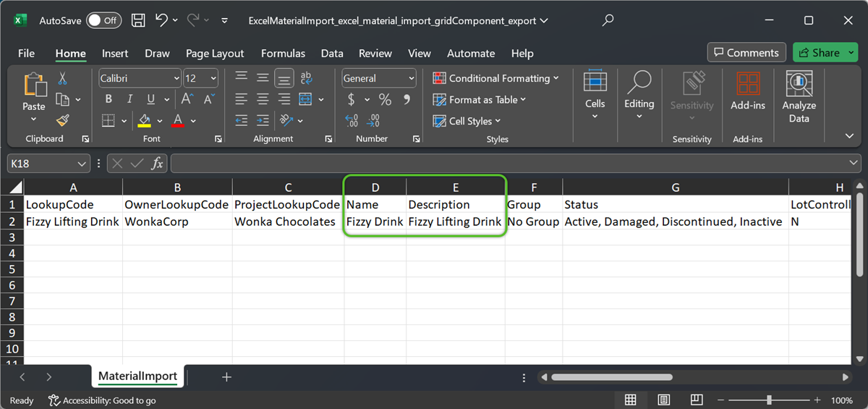Click the Increase Font Size icon
The height and width of the screenshot is (409, 868).
pos(187,99)
